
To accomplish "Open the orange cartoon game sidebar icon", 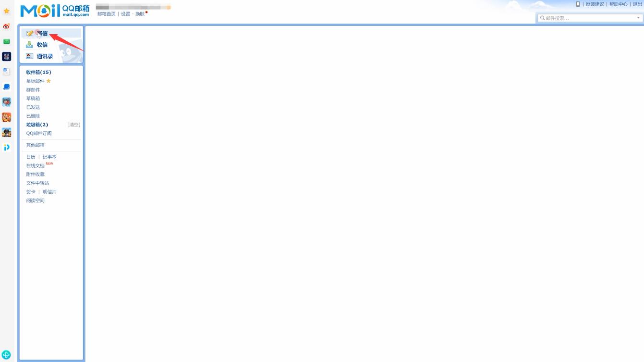I will click(7, 117).
